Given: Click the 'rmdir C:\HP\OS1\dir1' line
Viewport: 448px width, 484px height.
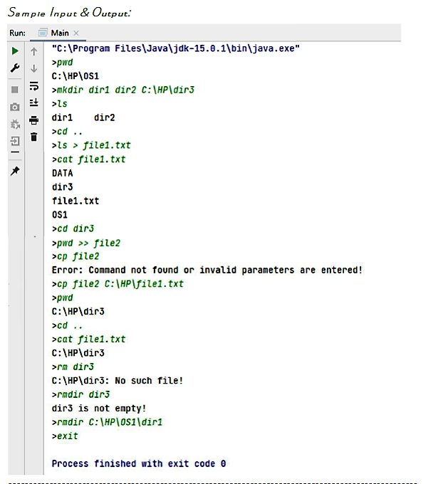Looking at the screenshot, I should (x=107, y=422).
